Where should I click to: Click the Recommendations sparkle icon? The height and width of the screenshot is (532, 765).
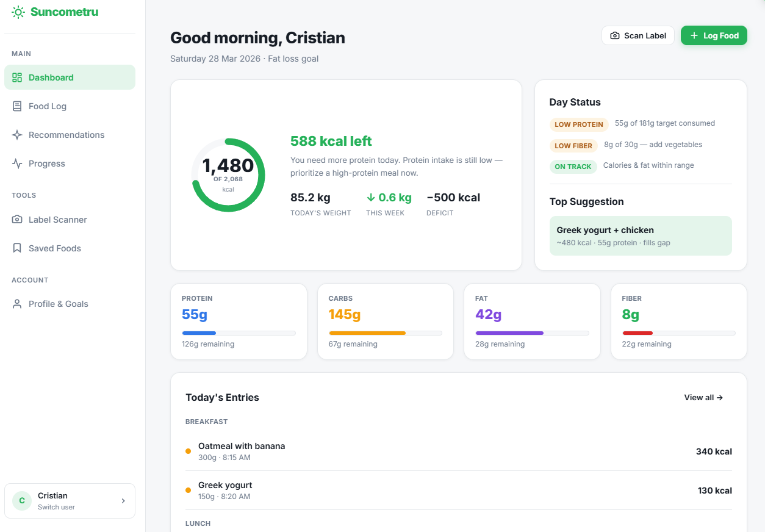pos(18,134)
